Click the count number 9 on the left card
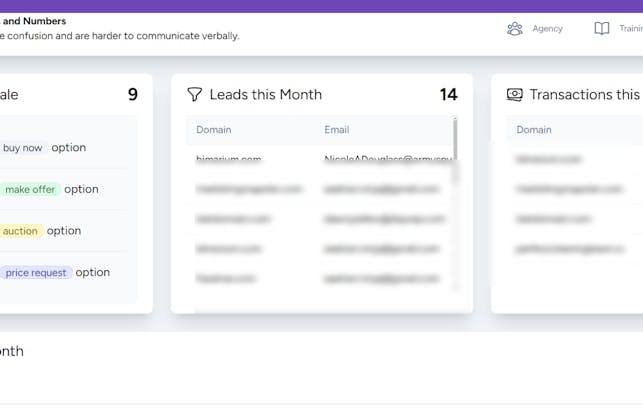Image resolution: width=643 pixels, height=417 pixels. (x=133, y=95)
